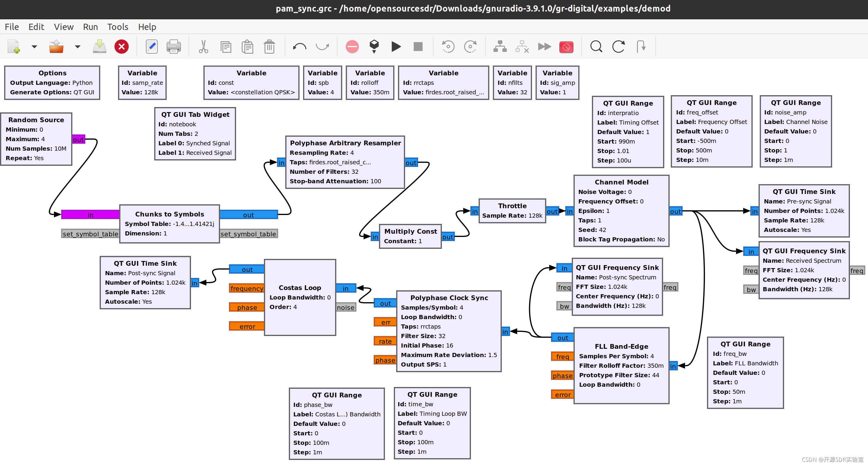Click the generate flow graph icon
868x465 pixels.
click(x=374, y=47)
